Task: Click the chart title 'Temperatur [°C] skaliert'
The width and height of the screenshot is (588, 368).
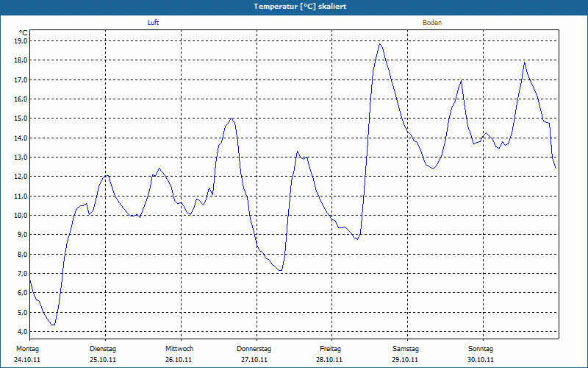Action: pyautogui.click(x=300, y=7)
